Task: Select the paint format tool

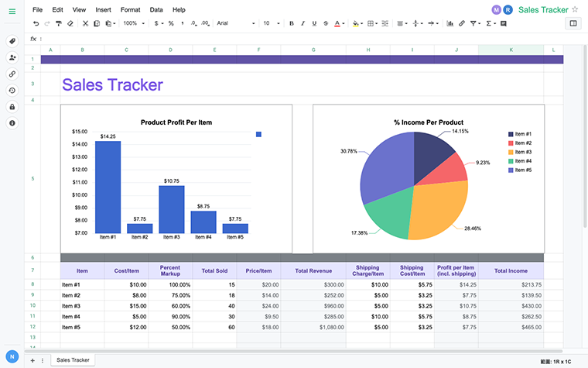Action: click(59, 24)
